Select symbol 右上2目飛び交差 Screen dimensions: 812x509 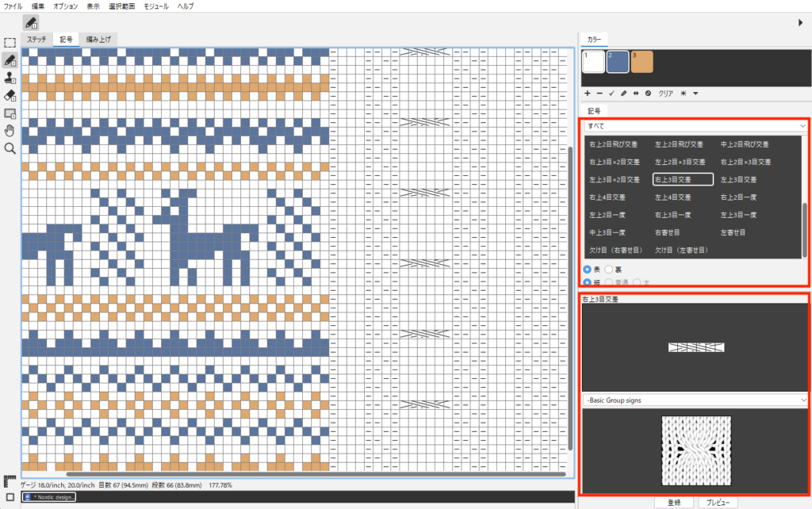613,144
